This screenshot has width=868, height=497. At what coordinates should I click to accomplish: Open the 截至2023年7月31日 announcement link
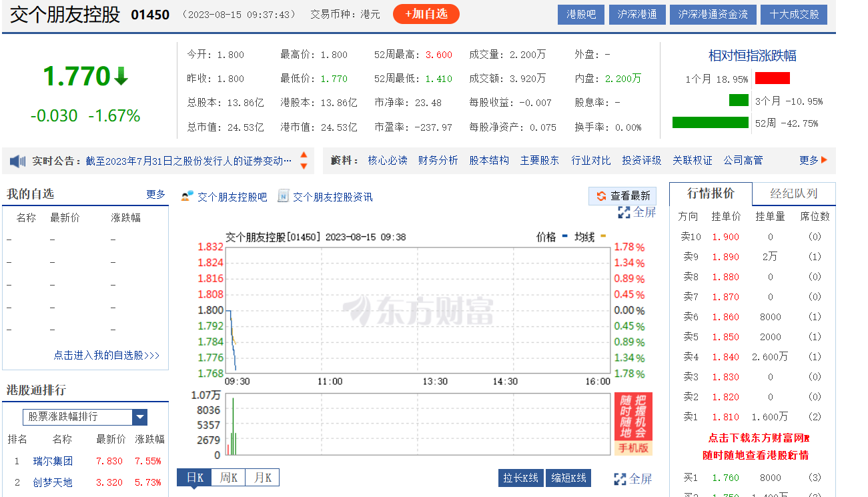pyautogui.click(x=189, y=161)
